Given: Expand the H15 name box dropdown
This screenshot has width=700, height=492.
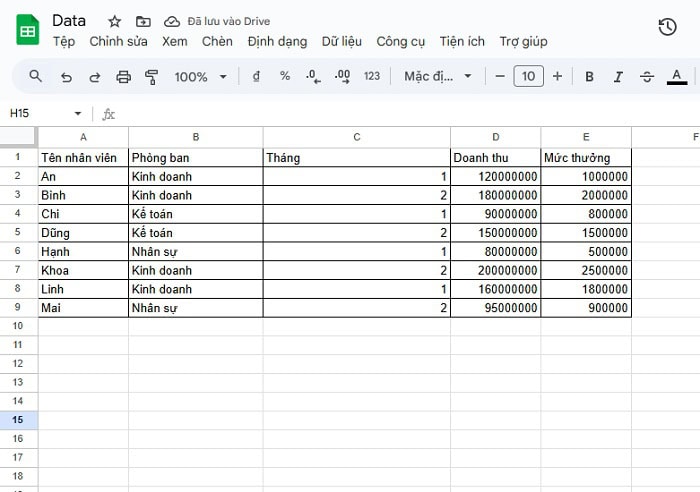Looking at the screenshot, I should 78,114.
